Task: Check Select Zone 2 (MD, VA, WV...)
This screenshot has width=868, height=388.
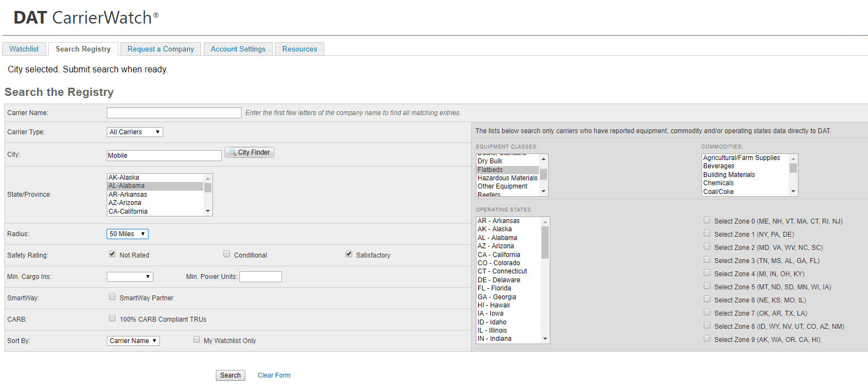Action: coord(707,247)
